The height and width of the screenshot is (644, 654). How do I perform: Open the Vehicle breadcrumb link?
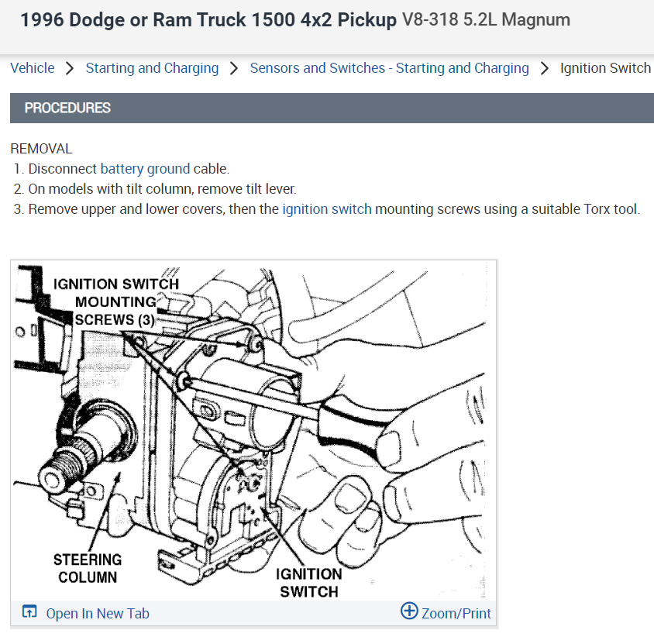pyautogui.click(x=32, y=68)
